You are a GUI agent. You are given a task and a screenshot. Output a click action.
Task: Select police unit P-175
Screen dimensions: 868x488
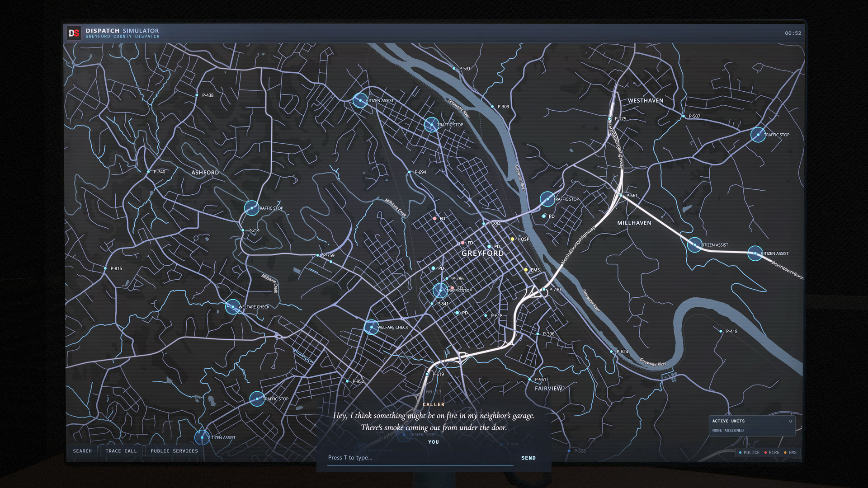[609, 119]
